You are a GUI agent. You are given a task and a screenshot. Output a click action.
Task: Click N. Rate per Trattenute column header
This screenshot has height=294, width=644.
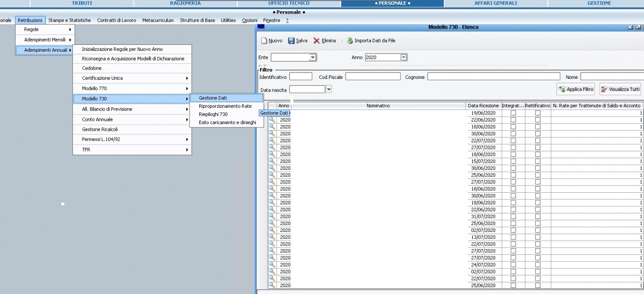coord(596,106)
